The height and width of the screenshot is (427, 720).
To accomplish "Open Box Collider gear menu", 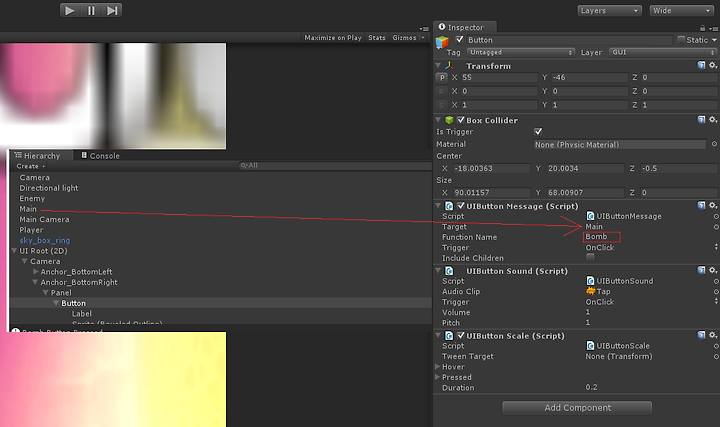I will tap(713, 119).
